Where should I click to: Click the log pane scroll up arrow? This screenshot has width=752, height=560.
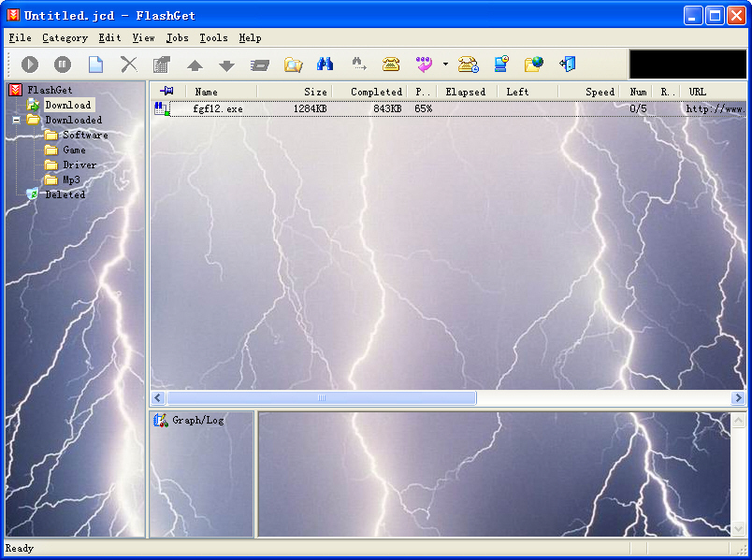pos(739,421)
